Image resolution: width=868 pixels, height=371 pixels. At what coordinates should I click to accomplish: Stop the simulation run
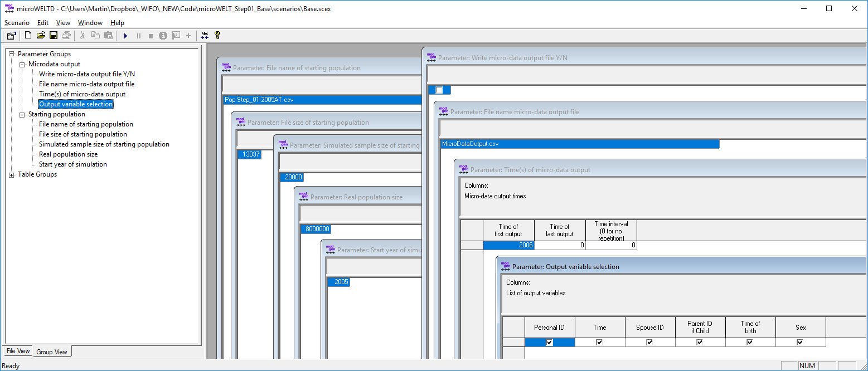(x=151, y=36)
